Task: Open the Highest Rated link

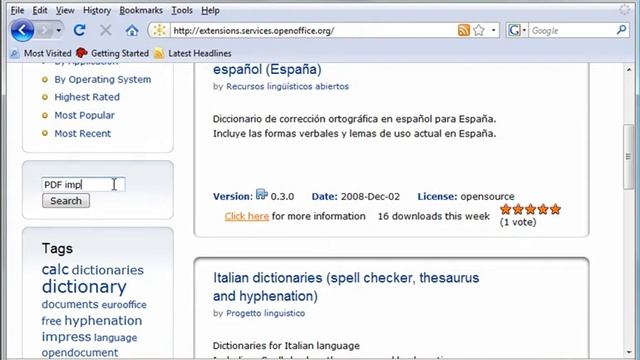Action: click(x=87, y=97)
